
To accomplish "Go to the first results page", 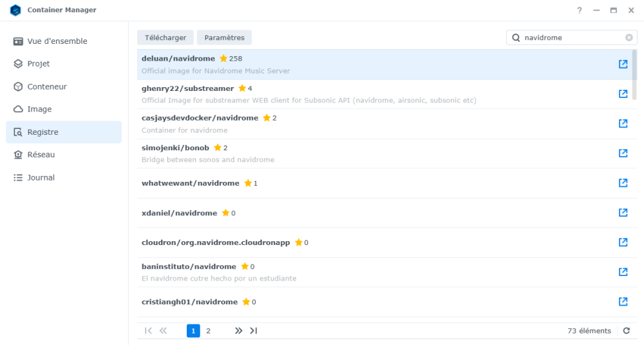I will (148, 331).
